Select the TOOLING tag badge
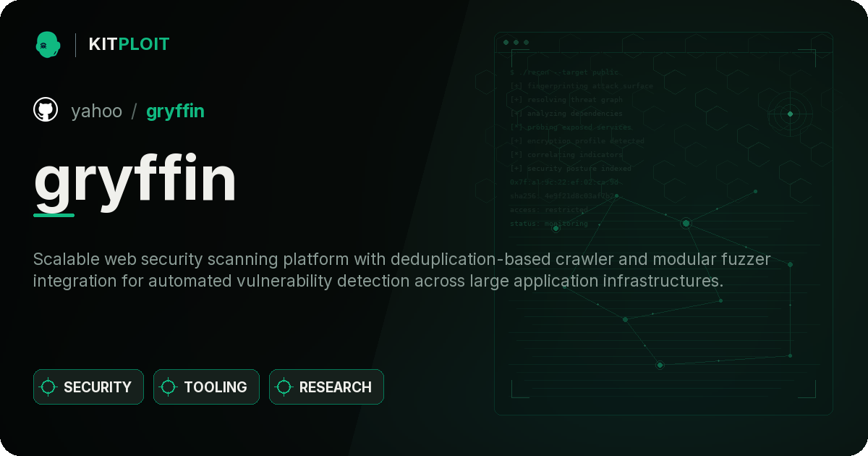Screen dimensions: 868x456 tap(206, 387)
